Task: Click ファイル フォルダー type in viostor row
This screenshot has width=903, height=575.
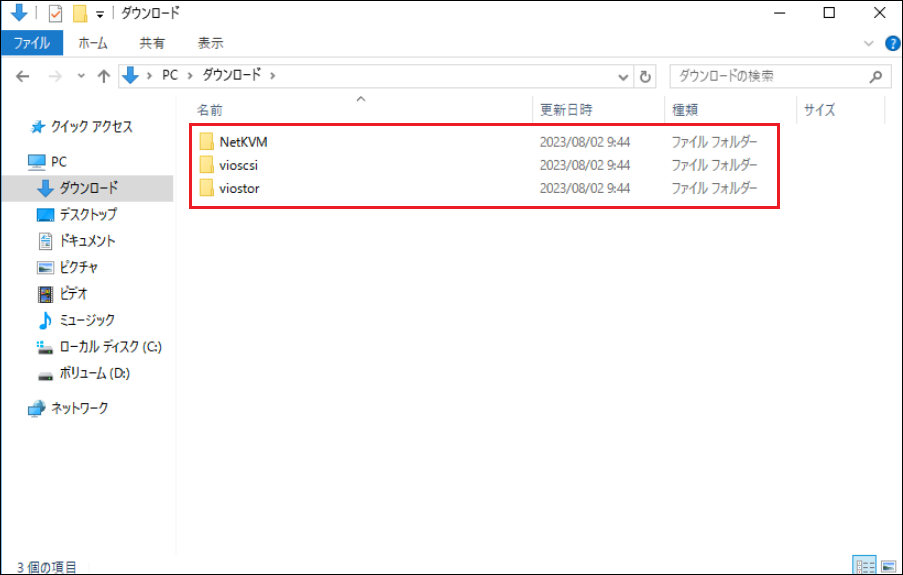Action: (x=714, y=188)
